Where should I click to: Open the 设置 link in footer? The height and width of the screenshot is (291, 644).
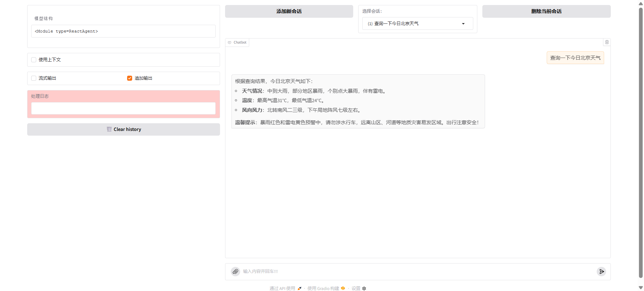click(x=359, y=288)
